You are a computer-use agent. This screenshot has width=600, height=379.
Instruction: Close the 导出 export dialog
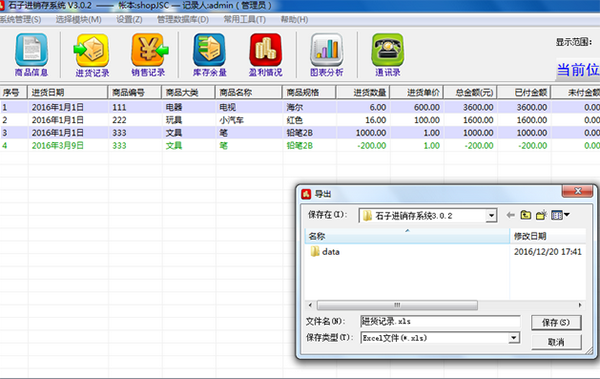(578, 191)
